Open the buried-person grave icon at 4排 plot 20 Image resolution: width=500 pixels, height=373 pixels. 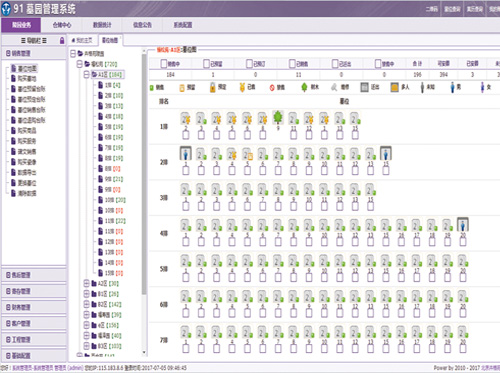(x=463, y=225)
